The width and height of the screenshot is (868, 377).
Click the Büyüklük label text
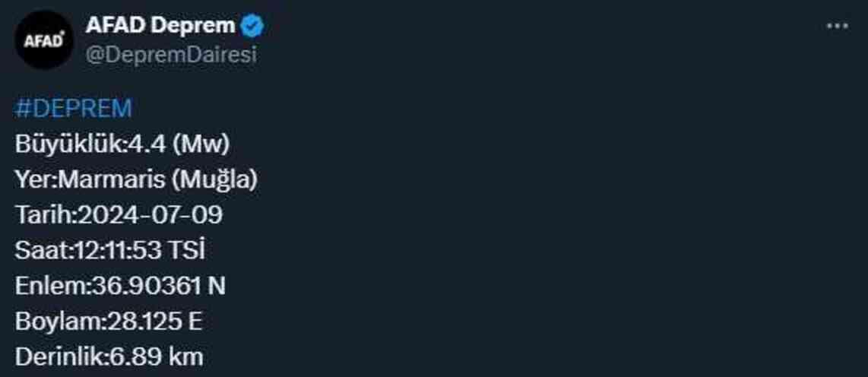67,144
